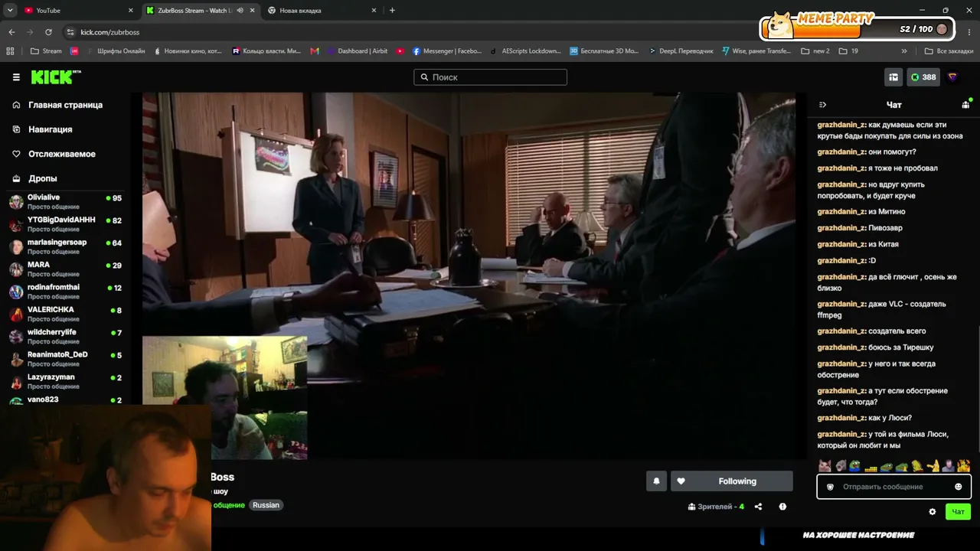Viewport: 980px width, 551px height.
Task: Insert the green Pepe frog emote
Action: (x=855, y=465)
